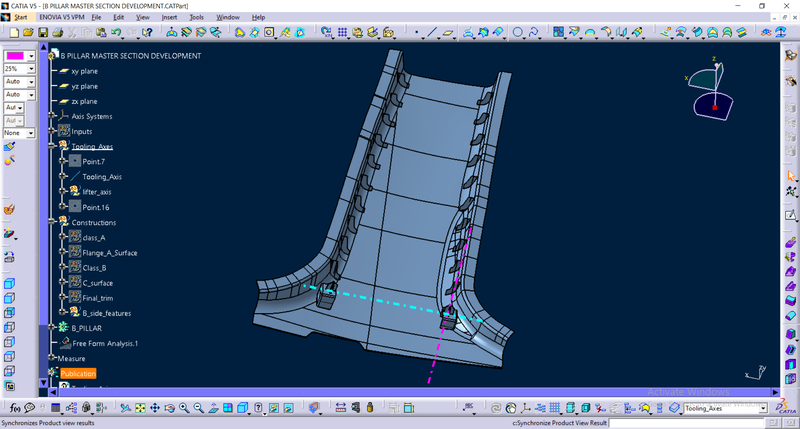The height and width of the screenshot is (429, 800).
Task: Collapse the Constructions geometrical set
Action: coord(52,222)
